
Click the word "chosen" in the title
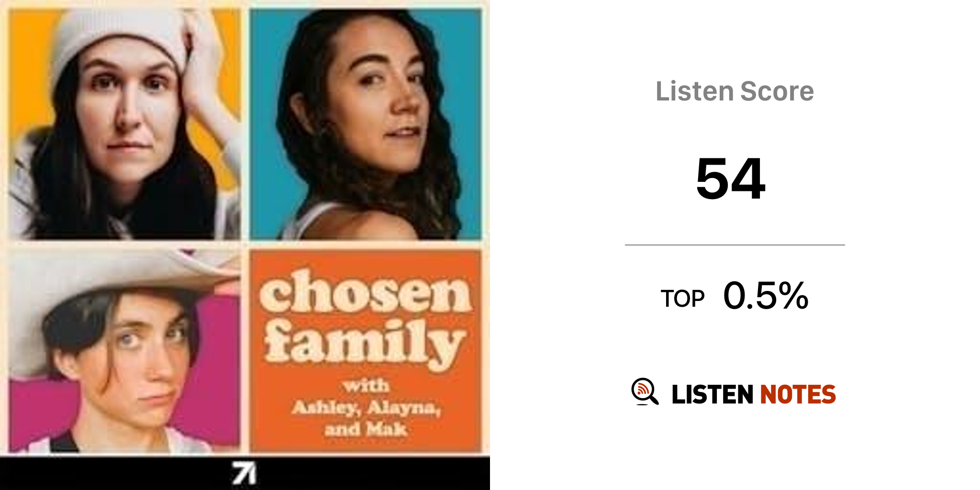(366, 293)
